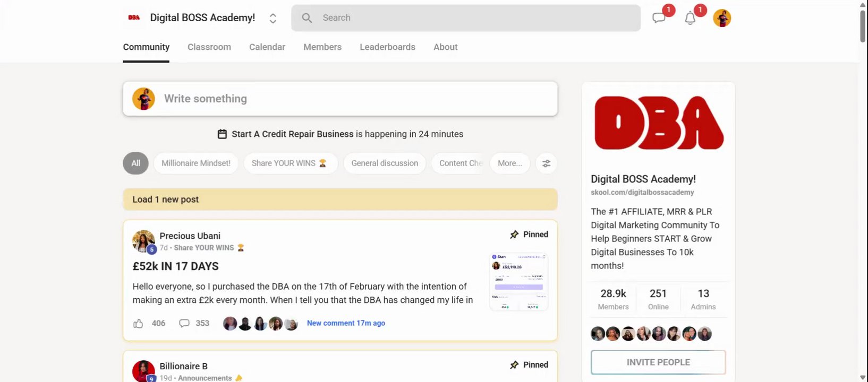Click the Write something post box
This screenshot has width=868, height=382.
340,99
